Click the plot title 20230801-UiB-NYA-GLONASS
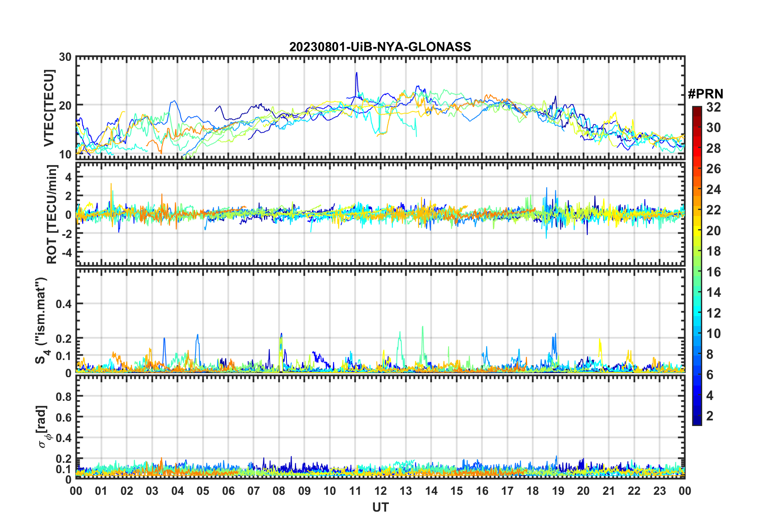761x532 pixels. 380,47
